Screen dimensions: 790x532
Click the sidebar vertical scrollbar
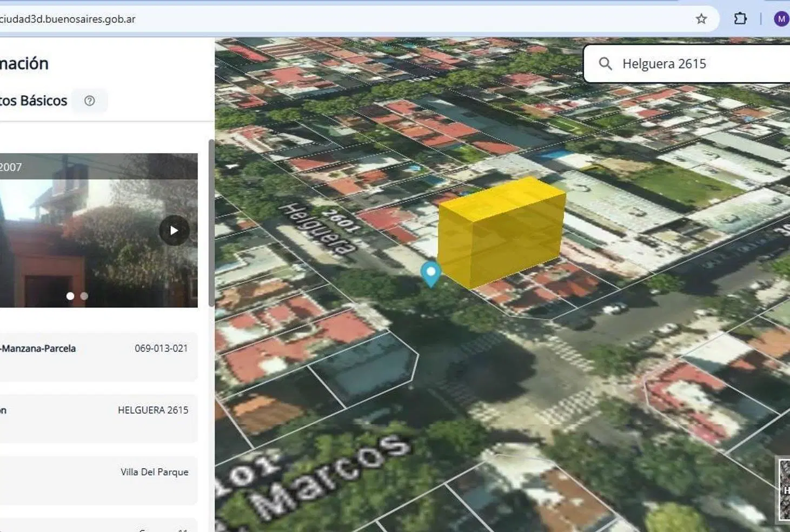coord(211,223)
